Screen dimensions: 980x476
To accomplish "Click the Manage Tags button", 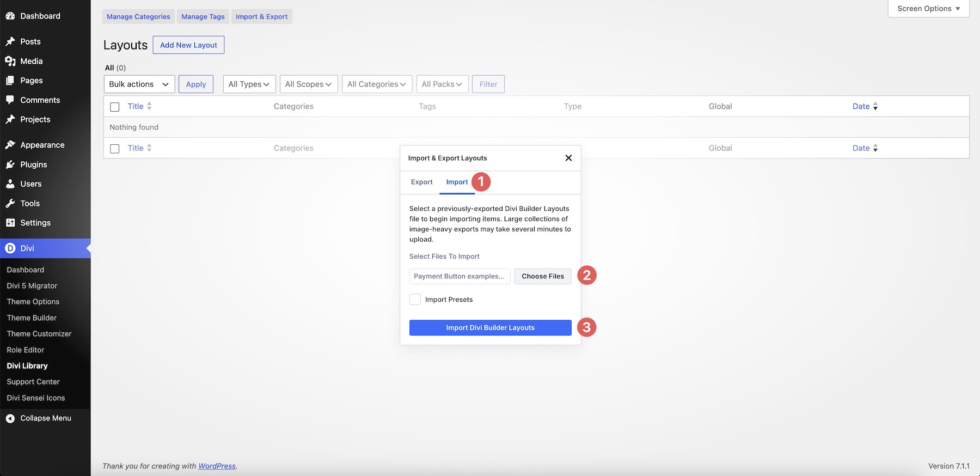I will (203, 16).
